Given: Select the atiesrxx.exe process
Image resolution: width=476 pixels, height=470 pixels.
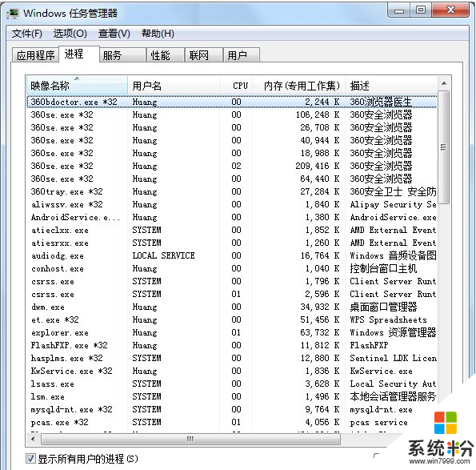Looking at the screenshot, I should [232, 243].
